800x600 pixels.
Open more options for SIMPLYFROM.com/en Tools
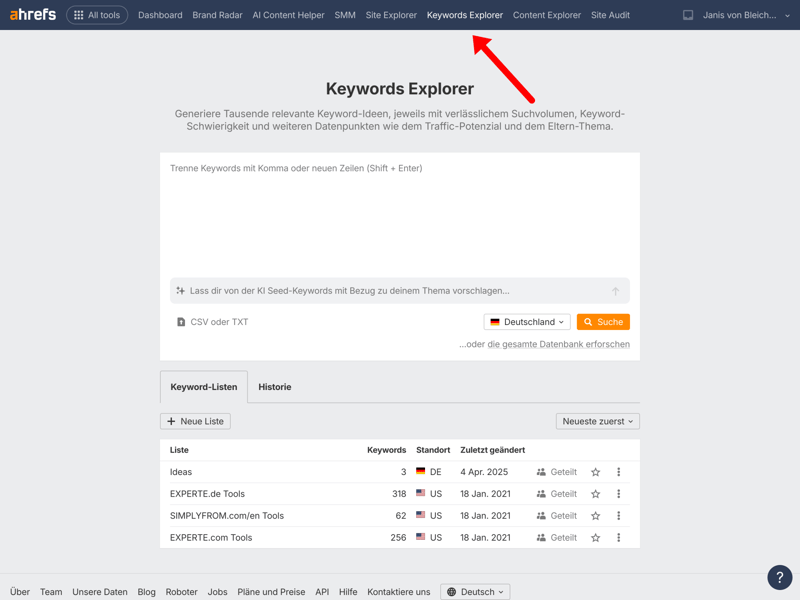[x=618, y=516]
